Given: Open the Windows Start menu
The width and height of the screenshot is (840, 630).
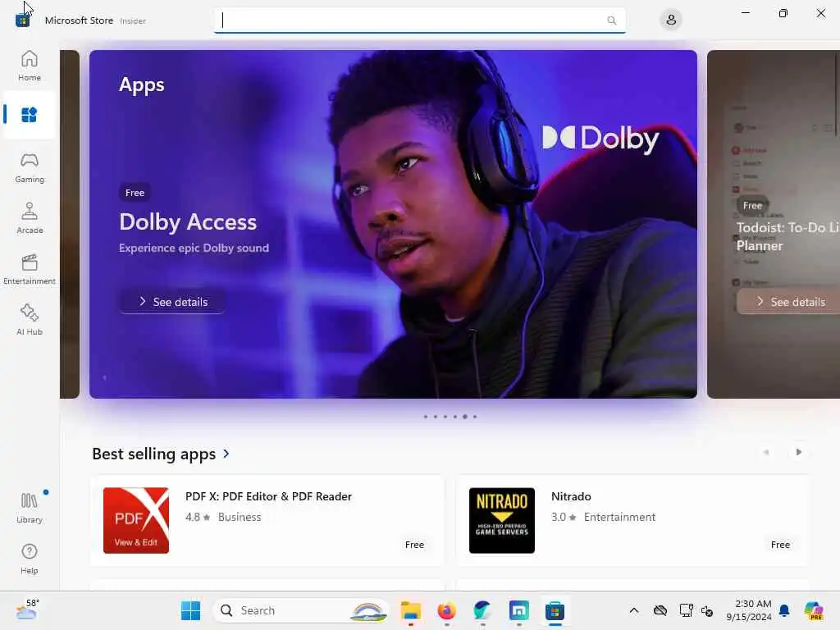Looking at the screenshot, I should pos(190,610).
